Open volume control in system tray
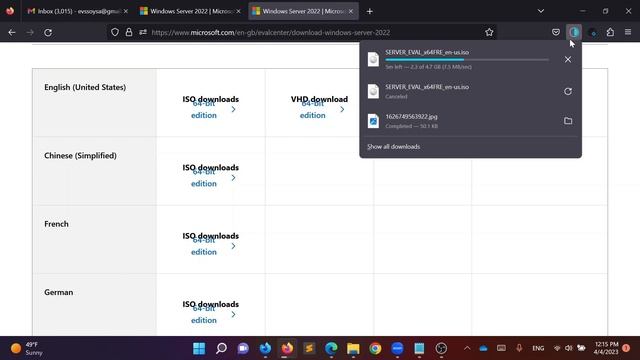The width and height of the screenshot is (640, 360). tap(569, 349)
